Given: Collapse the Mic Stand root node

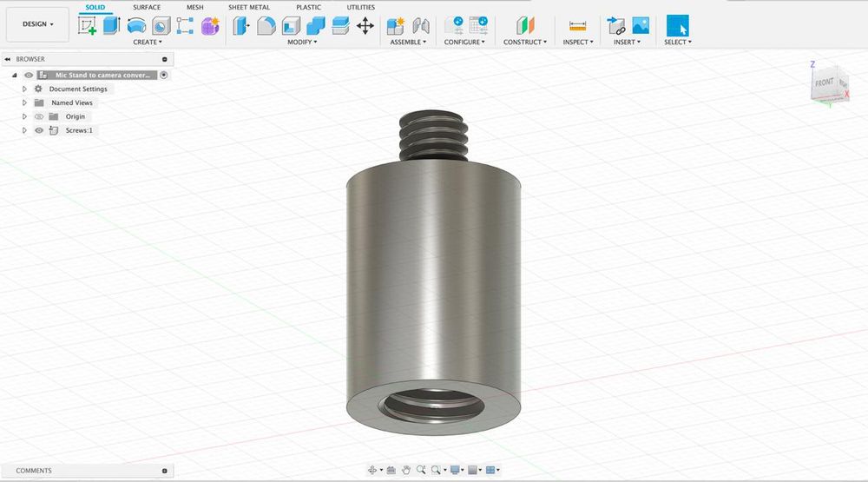Looking at the screenshot, I should [15, 75].
